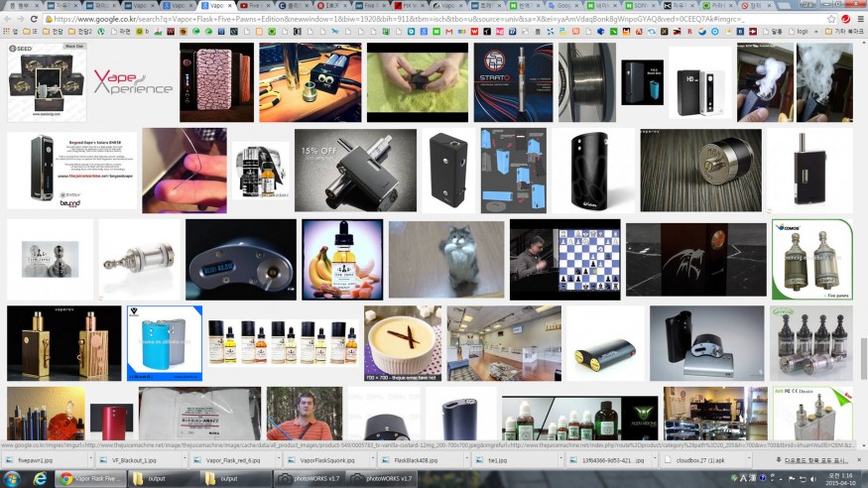Viewport: 868px width, 488px height.
Task: Click the Windows Start orb
Action: click(12, 478)
